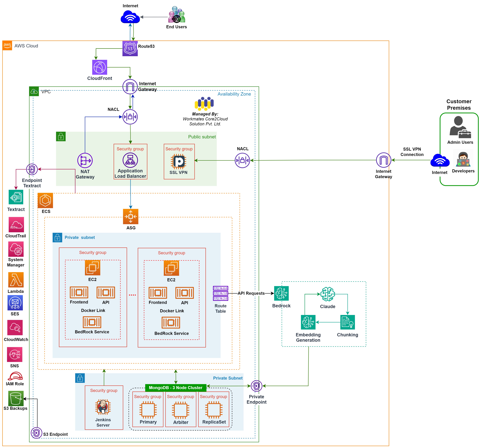Select the CloudWatch icon
Viewport: 481px width, 448px height.
(15, 327)
